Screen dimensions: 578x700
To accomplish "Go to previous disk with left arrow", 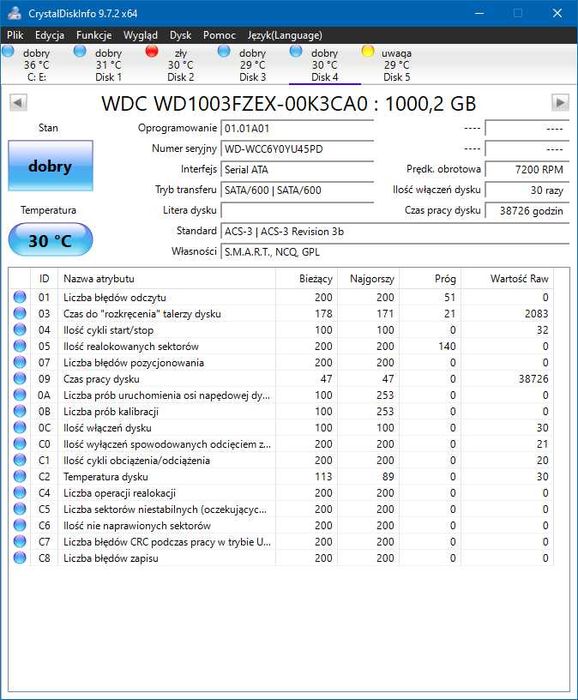I will coord(18,103).
